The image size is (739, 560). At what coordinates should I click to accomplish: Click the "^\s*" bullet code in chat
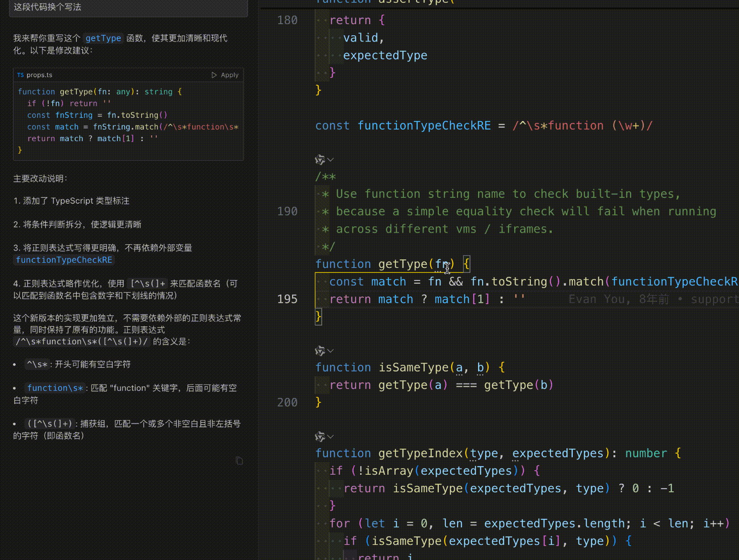pyautogui.click(x=37, y=364)
